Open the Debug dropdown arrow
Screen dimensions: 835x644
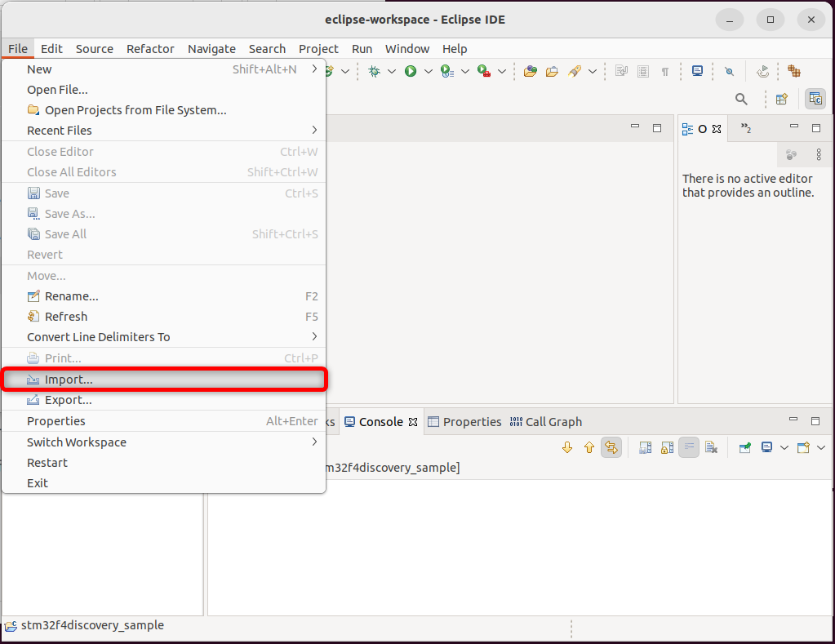392,71
